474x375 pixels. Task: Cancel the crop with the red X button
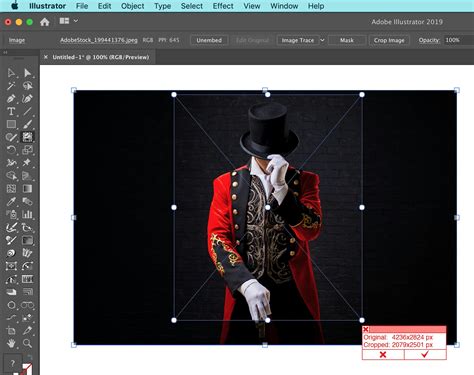point(383,354)
